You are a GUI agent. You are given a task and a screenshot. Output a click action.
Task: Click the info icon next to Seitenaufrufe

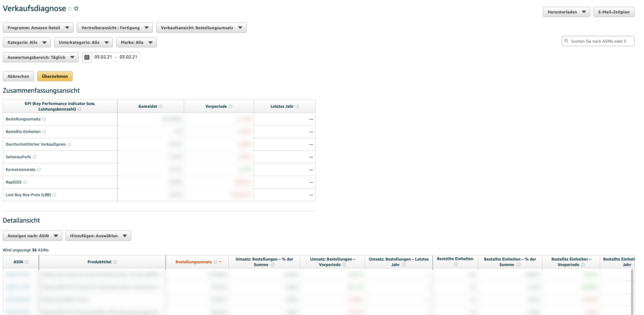(x=34, y=157)
